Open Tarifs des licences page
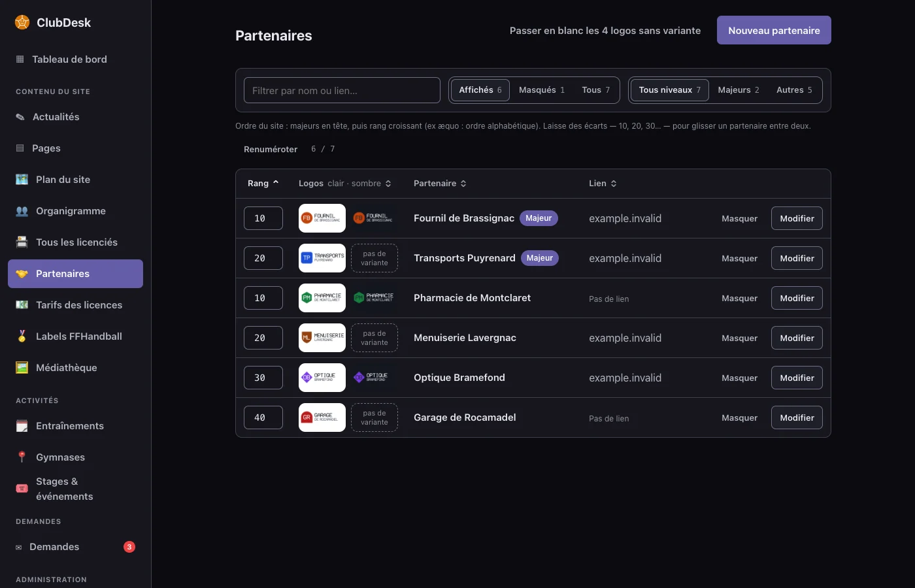Viewport: 915px width, 588px height. [x=75, y=305]
